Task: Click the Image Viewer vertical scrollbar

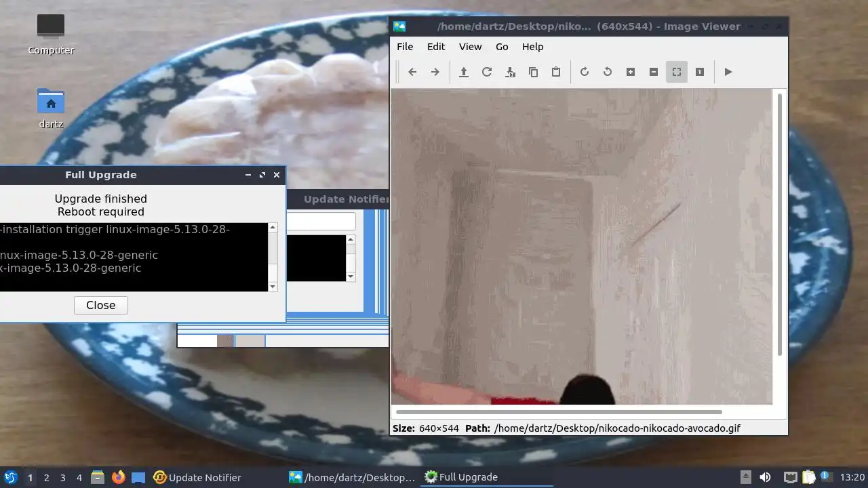Action: [780, 224]
